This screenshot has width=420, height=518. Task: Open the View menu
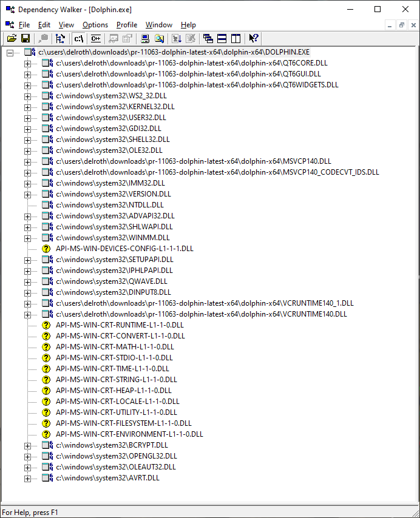[x=66, y=25]
